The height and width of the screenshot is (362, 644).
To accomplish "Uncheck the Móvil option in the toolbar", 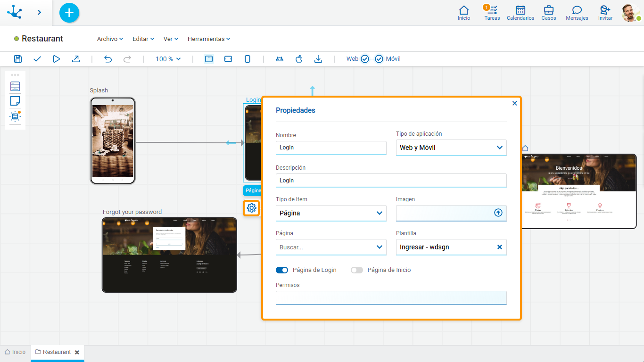I will pos(379,58).
